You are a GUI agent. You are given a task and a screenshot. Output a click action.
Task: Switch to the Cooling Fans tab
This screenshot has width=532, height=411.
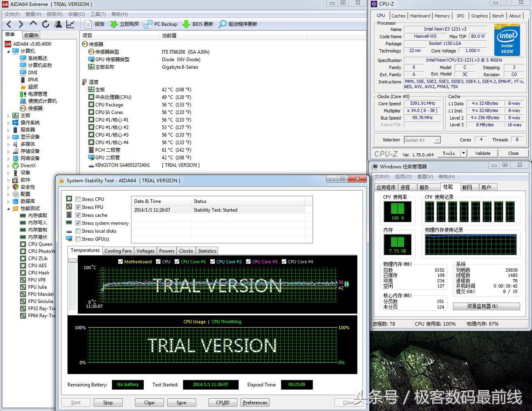[x=118, y=251]
